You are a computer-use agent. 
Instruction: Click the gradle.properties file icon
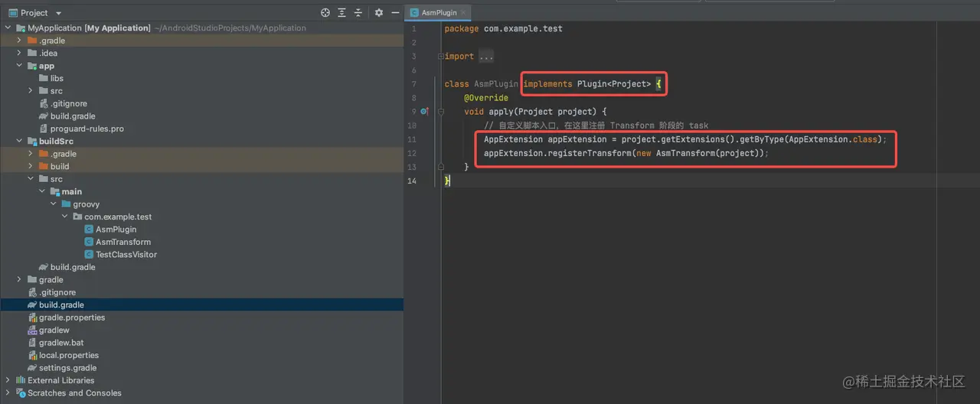pyautogui.click(x=32, y=318)
